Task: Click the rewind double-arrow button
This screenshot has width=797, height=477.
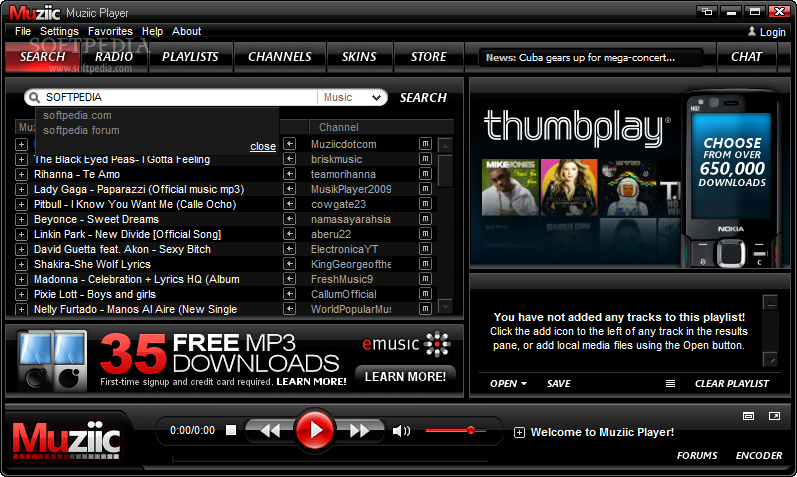Action: [x=270, y=431]
